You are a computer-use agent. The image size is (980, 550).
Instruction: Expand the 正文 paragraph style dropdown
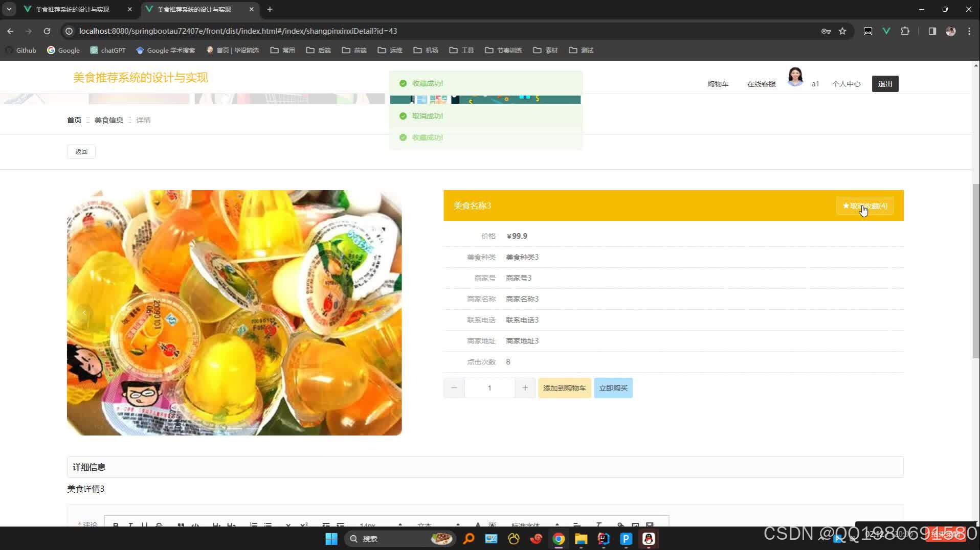pyautogui.click(x=425, y=525)
